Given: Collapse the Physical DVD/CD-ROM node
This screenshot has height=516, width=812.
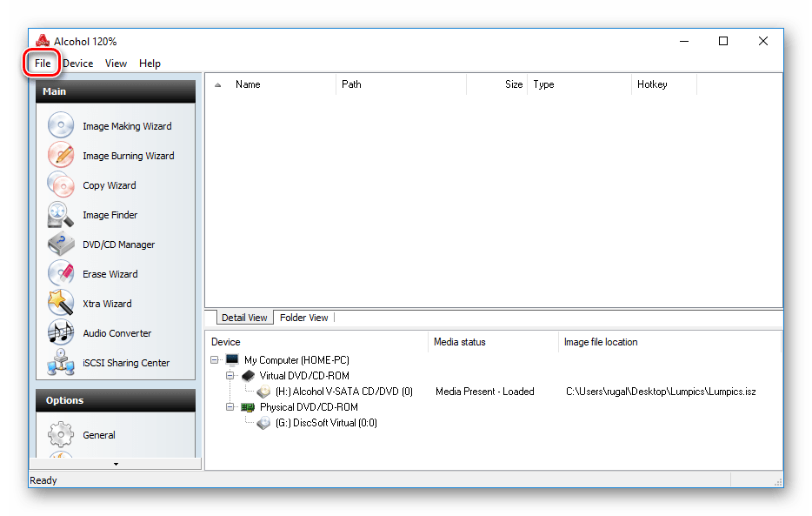Looking at the screenshot, I should 230,407.
